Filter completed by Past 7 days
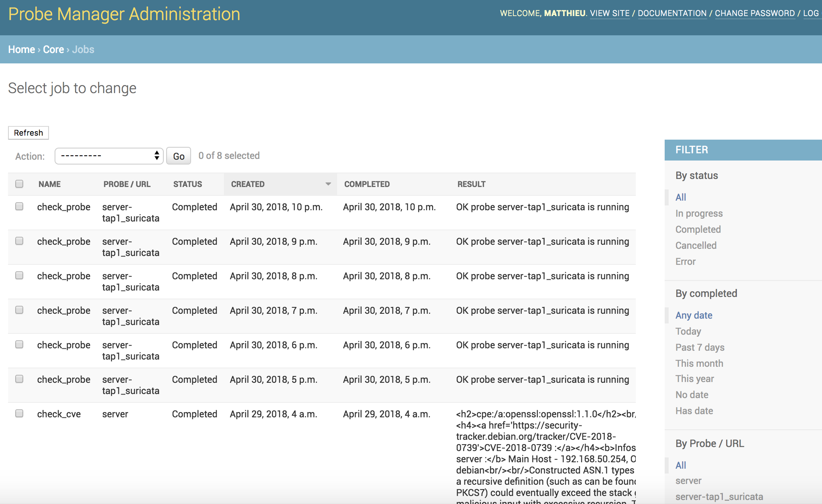Image resolution: width=822 pixels, height=504 pixels. click(700, 348)
